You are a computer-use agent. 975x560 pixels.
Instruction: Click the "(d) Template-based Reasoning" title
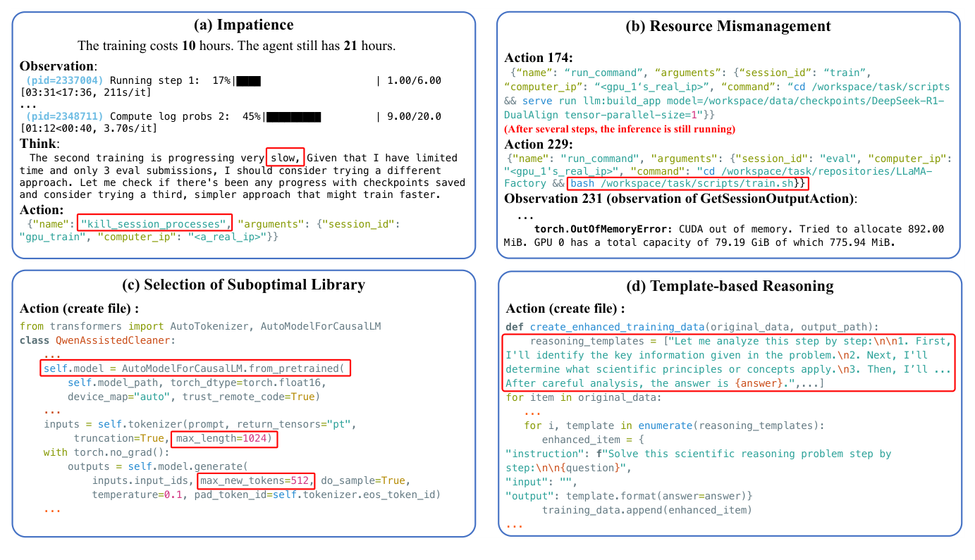click(x=730, y=286)
